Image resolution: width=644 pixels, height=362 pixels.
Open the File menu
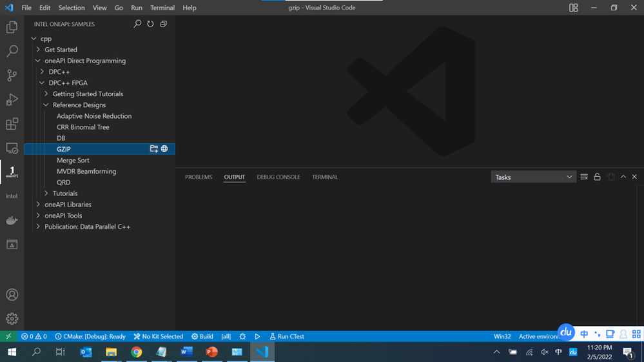point(26,8)
